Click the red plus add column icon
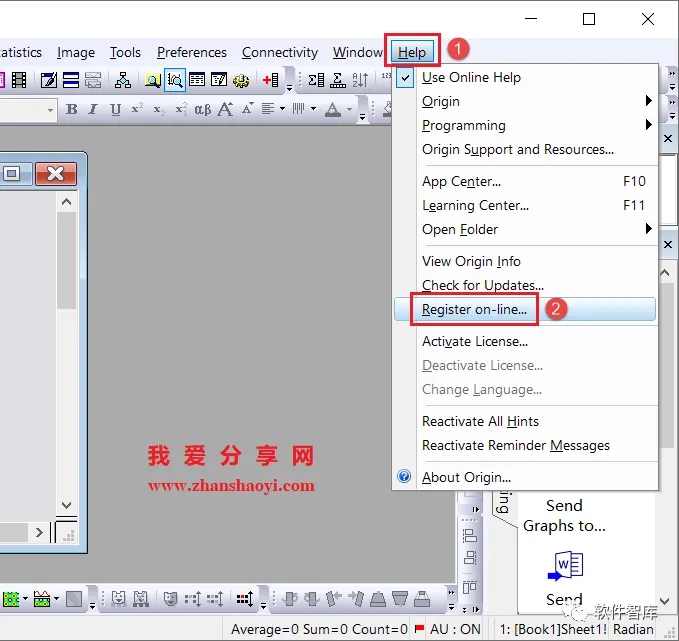 [271, 80]
